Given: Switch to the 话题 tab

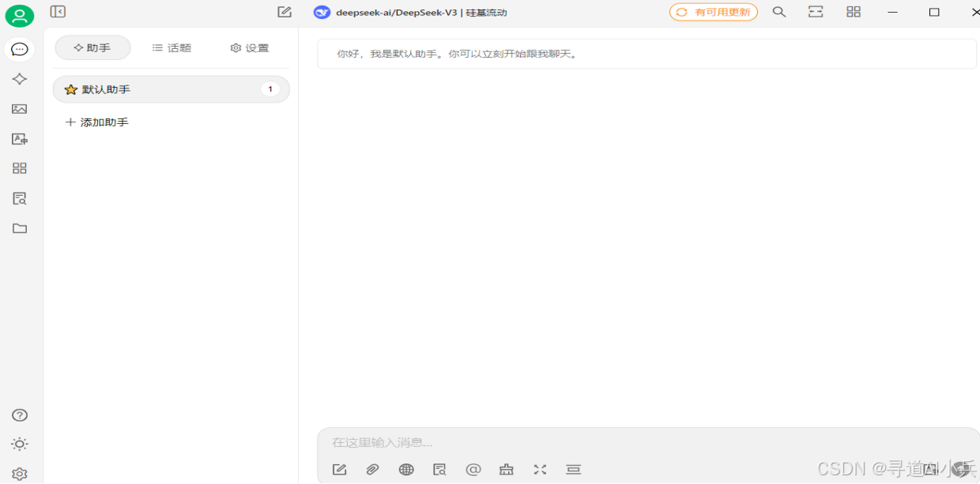Looking at the screenshot, I should 171,47.
